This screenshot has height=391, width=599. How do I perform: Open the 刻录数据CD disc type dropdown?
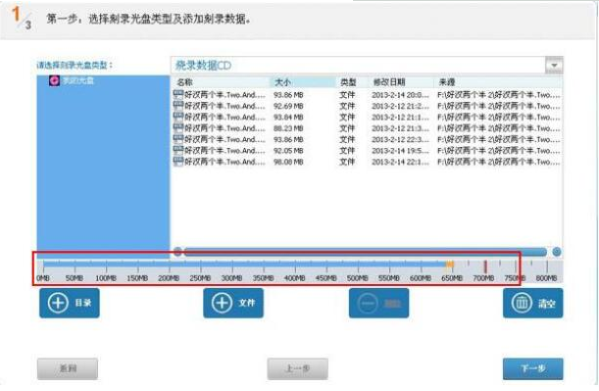point(554,65)
